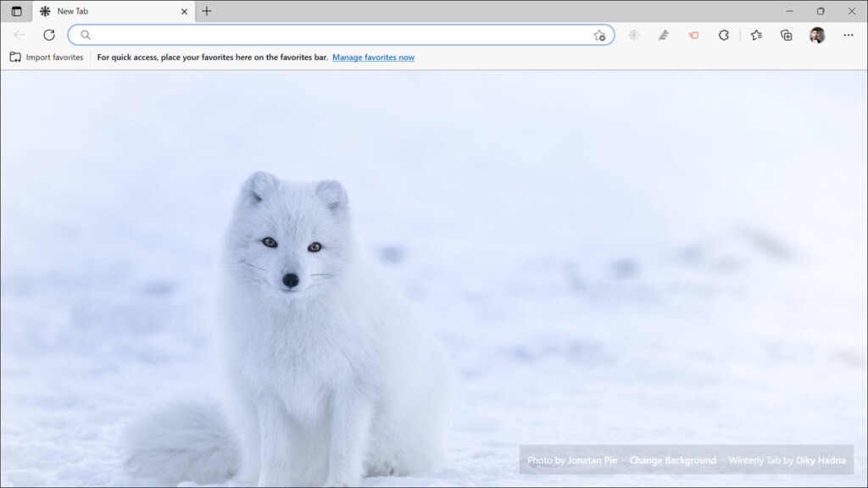Click the browser profile avatar
The width and height of the screenshot is (868, 488).
[815, 35]
